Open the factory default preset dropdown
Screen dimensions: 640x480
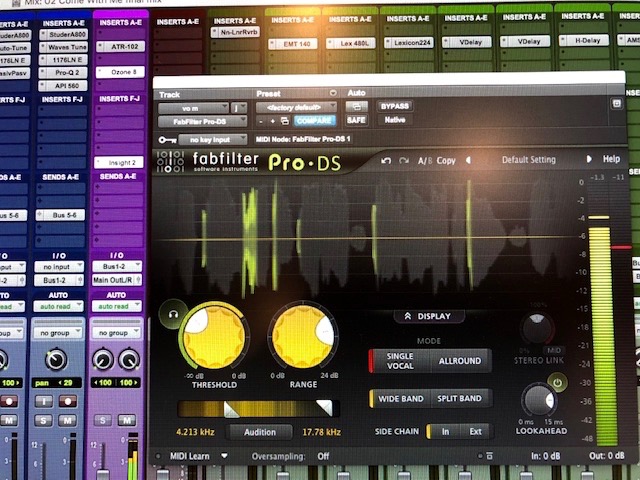coord(296,107)
